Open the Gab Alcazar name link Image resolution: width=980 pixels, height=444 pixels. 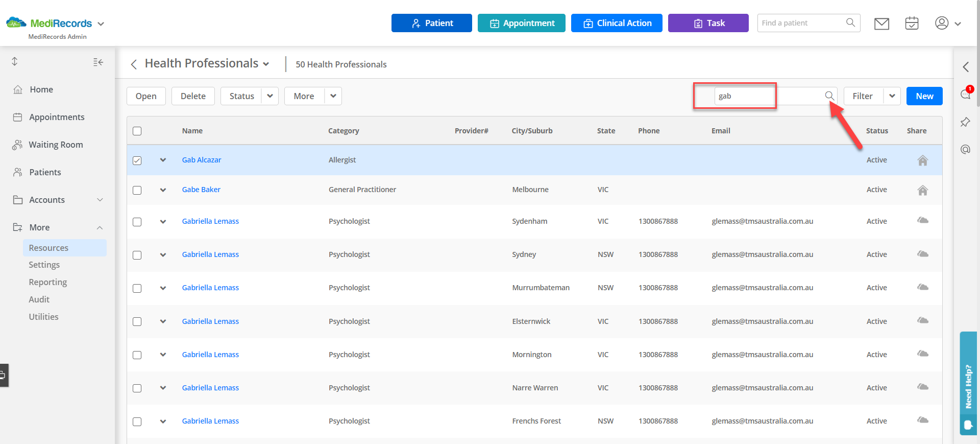pyautogui.click(x=202, y=160)
